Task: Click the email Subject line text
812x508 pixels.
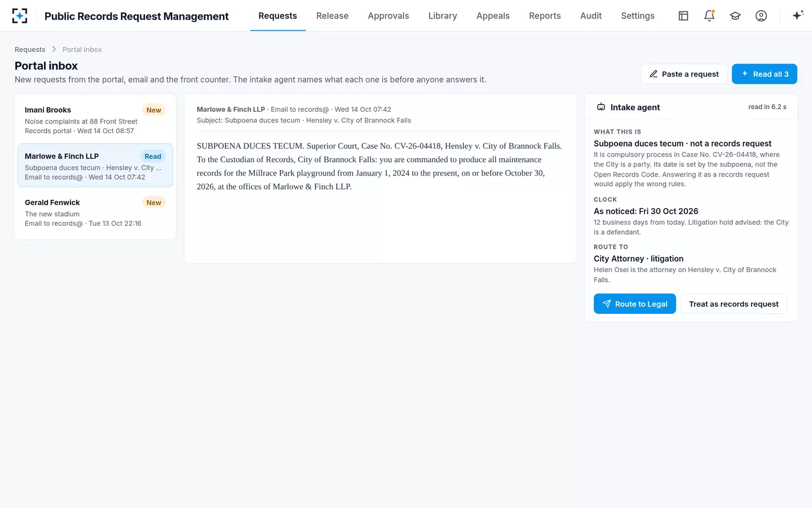Action: (304, 120)
